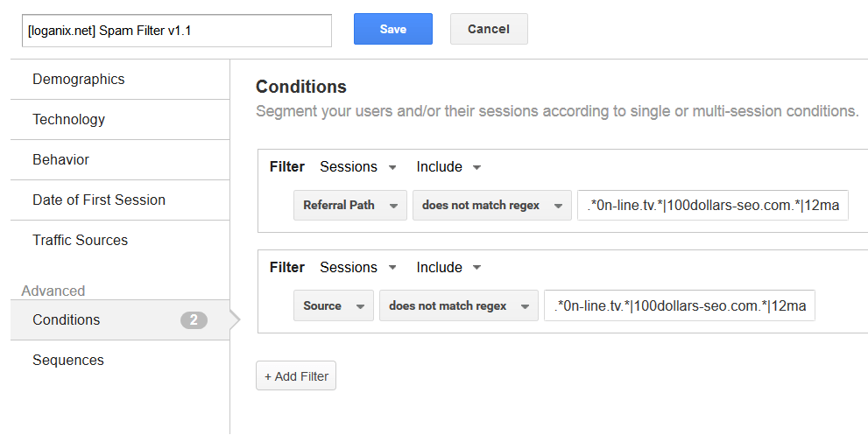Open Date of First Session section
The height and width of the screenshot is (442, 868).
[120, 200]
